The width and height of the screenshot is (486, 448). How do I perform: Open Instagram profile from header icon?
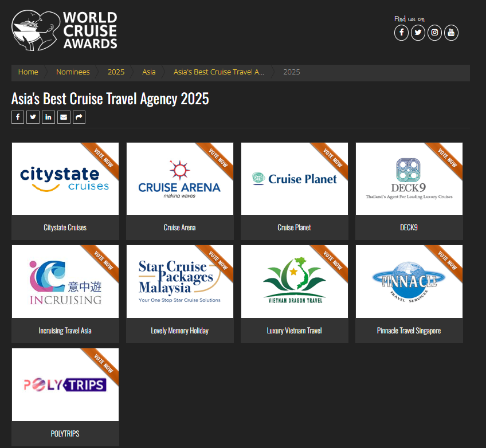coord(434,33)
